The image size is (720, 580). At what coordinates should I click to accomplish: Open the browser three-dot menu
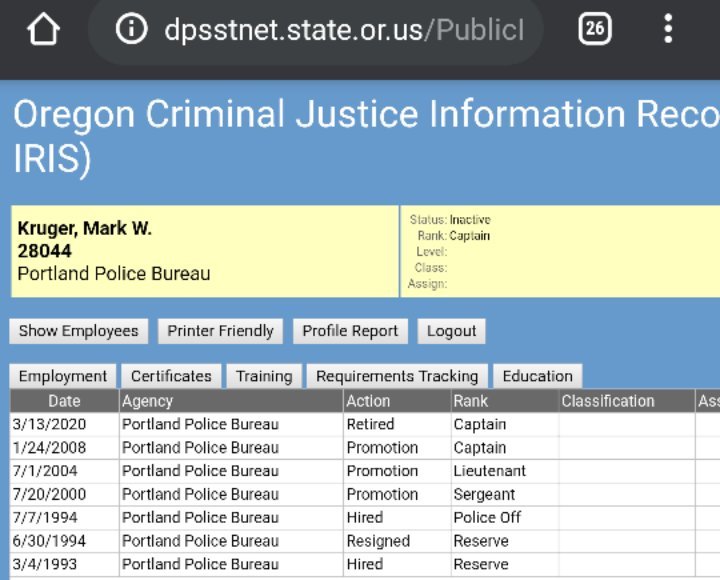[x=668, y=29]
